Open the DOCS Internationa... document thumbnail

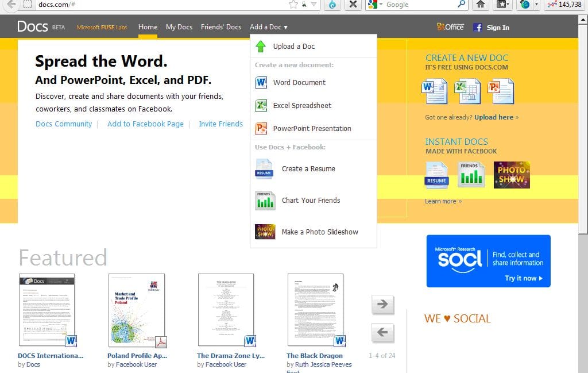[x=47, y=310]
